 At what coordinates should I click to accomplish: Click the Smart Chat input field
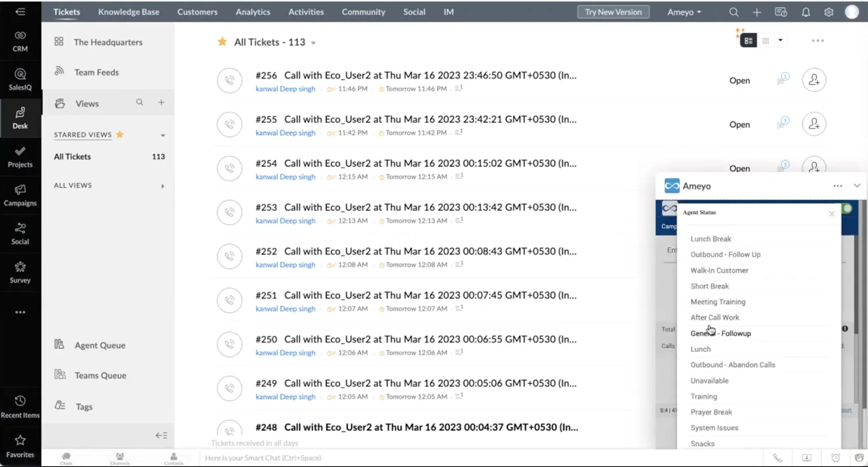pyautogui.click(x=481, y=458)
